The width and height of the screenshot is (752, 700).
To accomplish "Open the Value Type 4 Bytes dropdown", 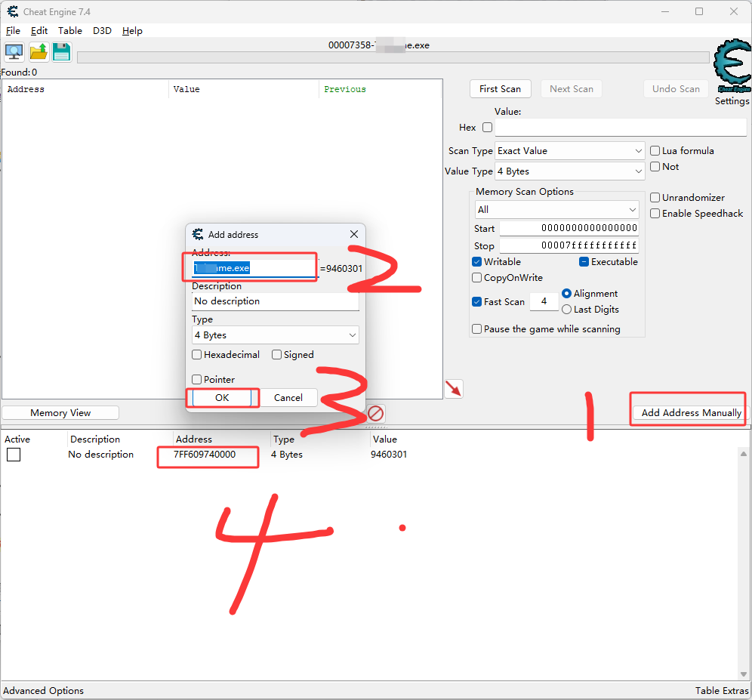I will point(570,171).
